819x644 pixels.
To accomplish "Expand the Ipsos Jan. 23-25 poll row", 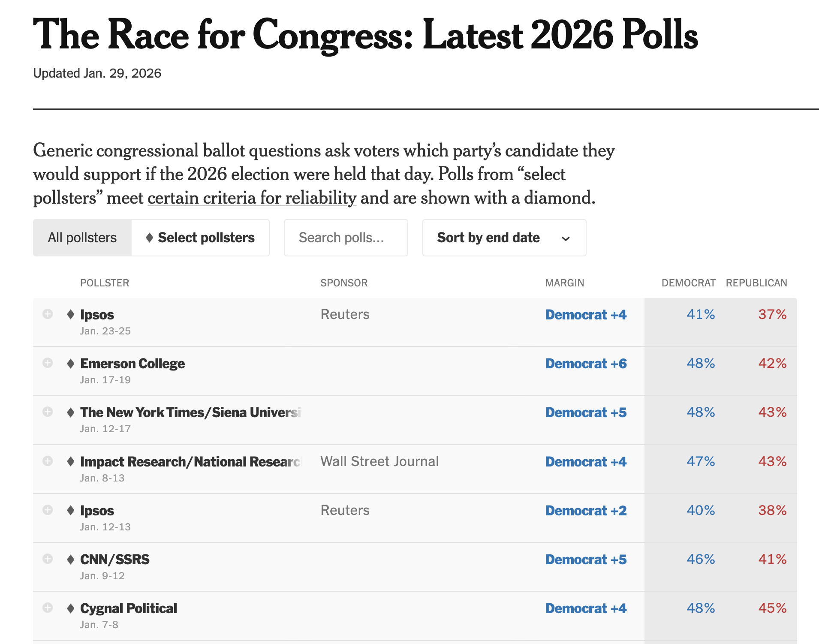I will point(48,314).
